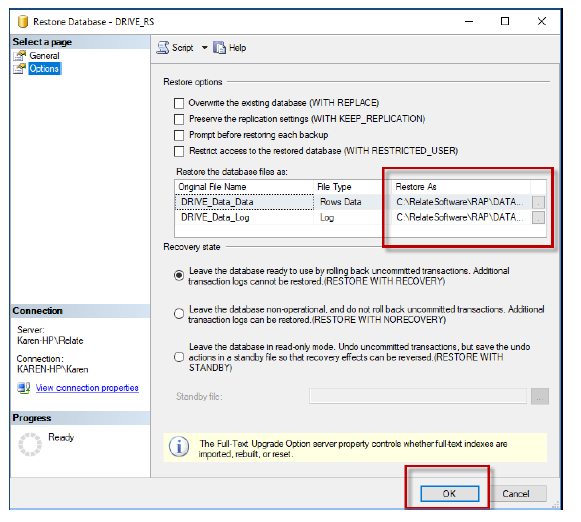
Task: Click the database icon in title bar
Action: coord(23,21)
